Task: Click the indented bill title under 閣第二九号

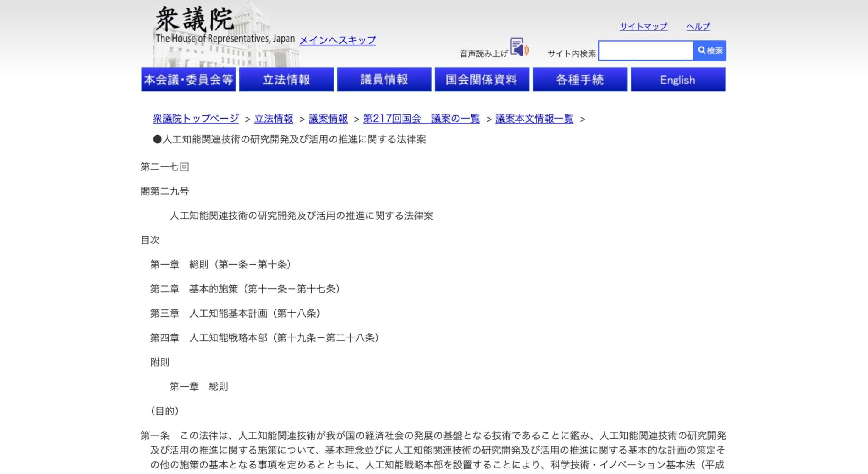Action: 301,216
